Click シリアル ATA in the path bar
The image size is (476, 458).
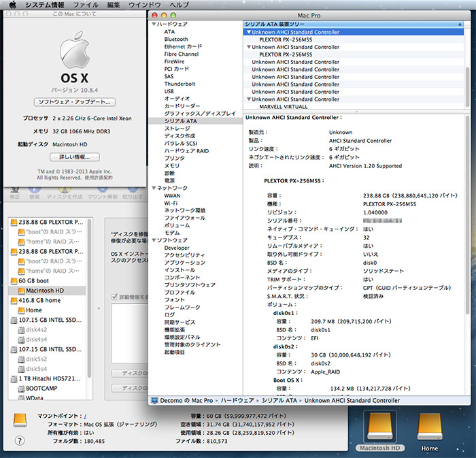click(279, 400)
